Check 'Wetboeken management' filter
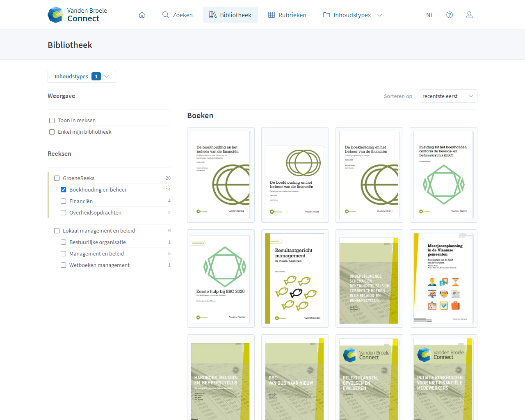This screenshot has width=525, height=420. [x=63, y=265]
